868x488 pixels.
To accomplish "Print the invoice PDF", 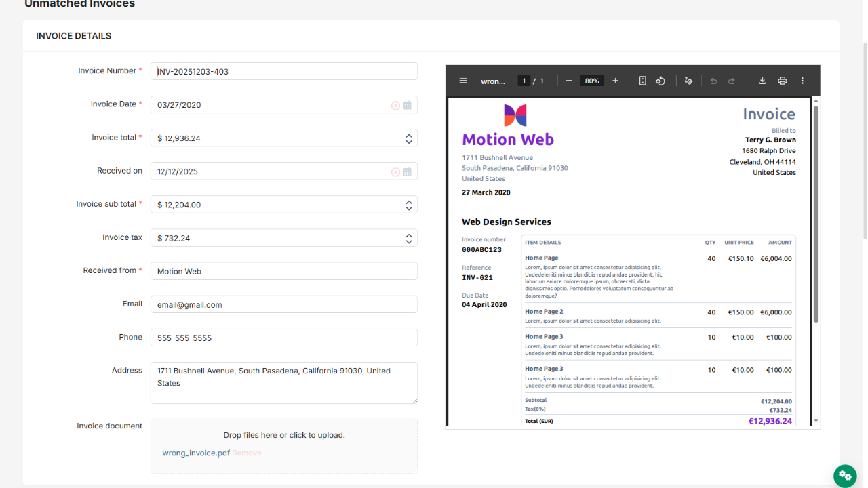I will coord(782,81).
